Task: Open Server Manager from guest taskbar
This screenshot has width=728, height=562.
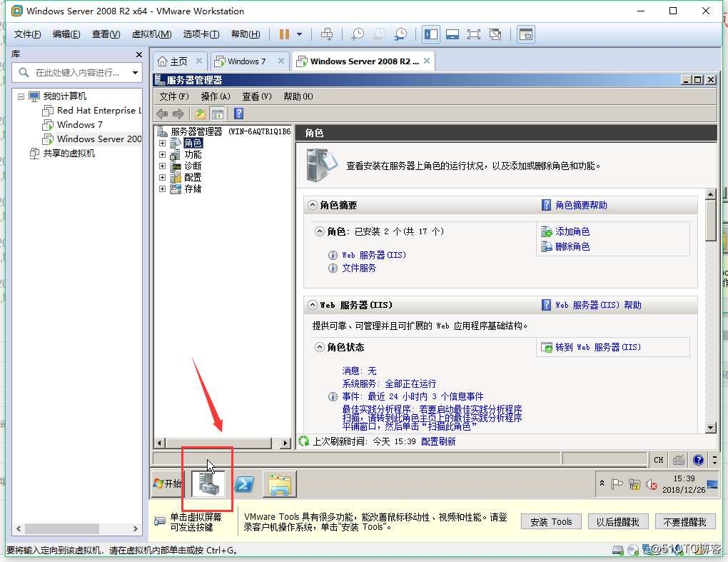Action: (x=208, y=483)
